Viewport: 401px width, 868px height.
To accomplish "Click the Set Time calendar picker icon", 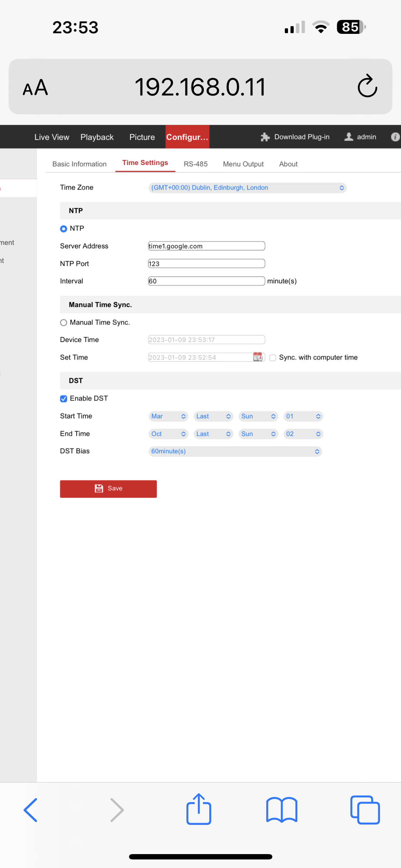I will (258, 357).
